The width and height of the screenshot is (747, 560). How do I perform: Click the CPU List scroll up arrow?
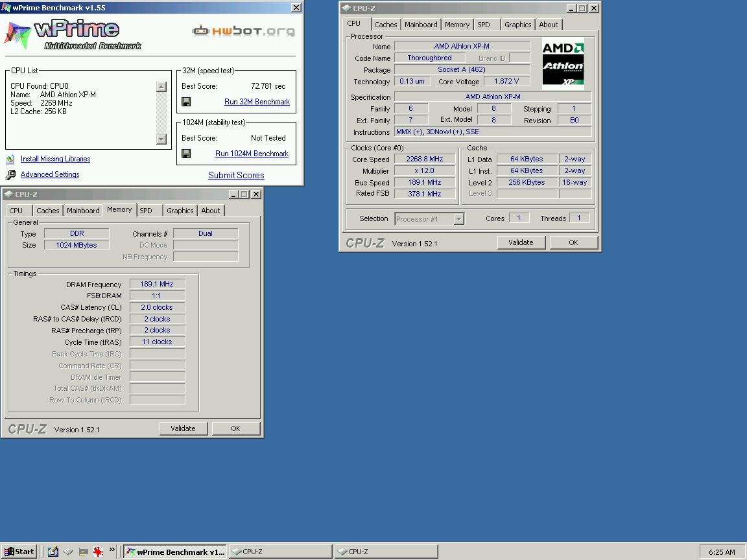coord(161,87)
